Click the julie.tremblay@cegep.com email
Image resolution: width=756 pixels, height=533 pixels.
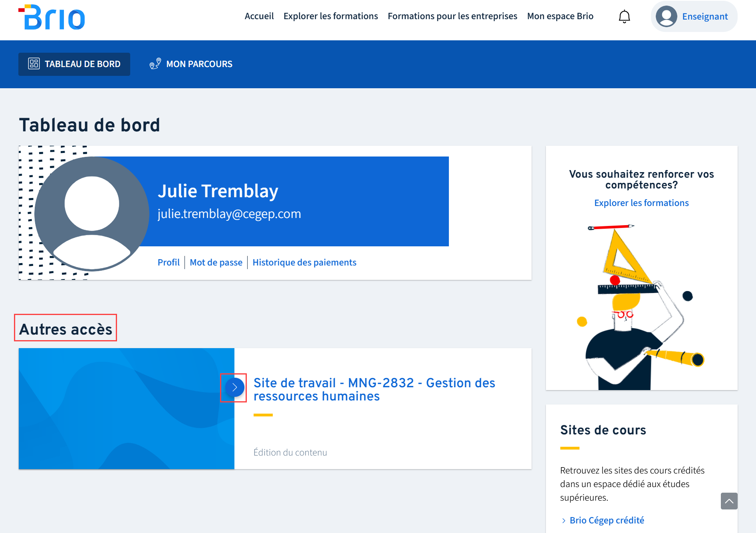pos(229,214)
